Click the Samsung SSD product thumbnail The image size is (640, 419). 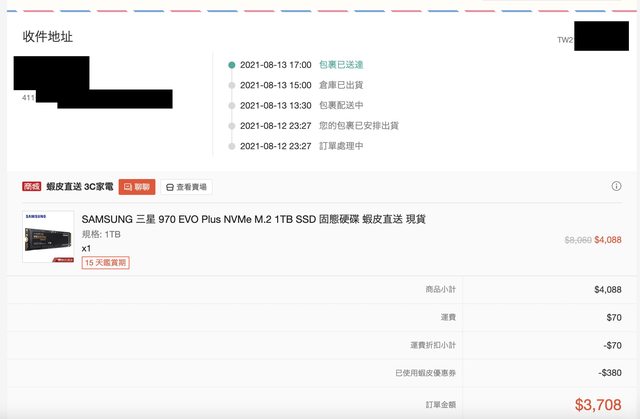(x=48, y=236)
